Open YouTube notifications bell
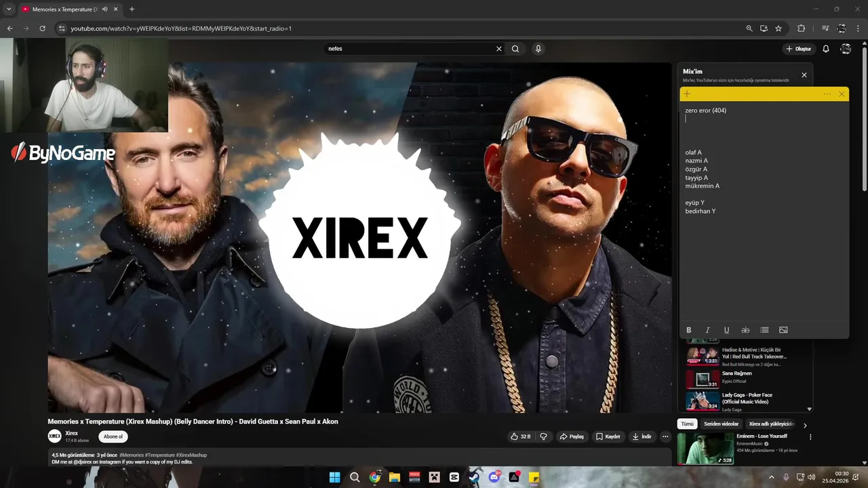Image resolution: width=868 pixels, height=488 pixels. [x=826, y=49]
